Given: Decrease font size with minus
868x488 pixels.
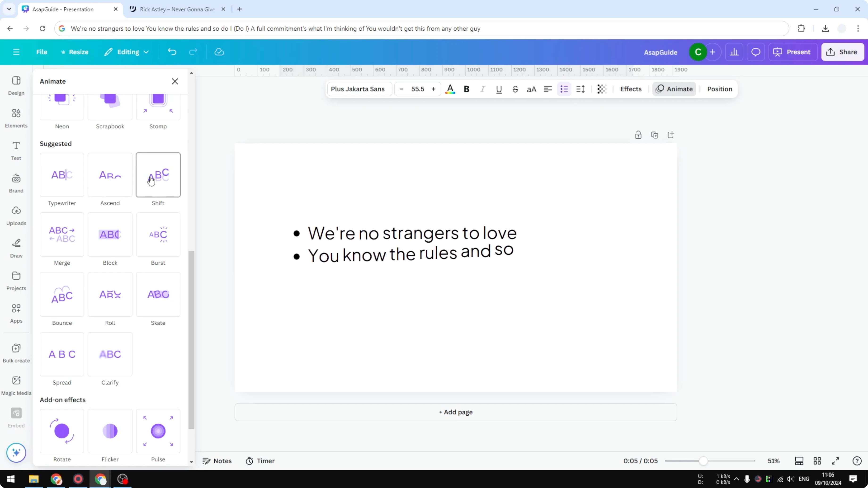Looking at the screenshot, I should (x=401, y=89).
